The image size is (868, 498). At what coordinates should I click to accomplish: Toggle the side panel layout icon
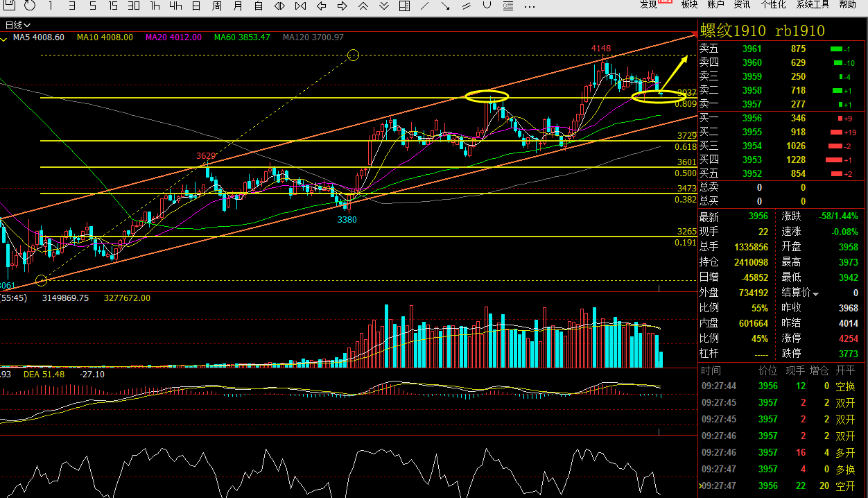405,6
